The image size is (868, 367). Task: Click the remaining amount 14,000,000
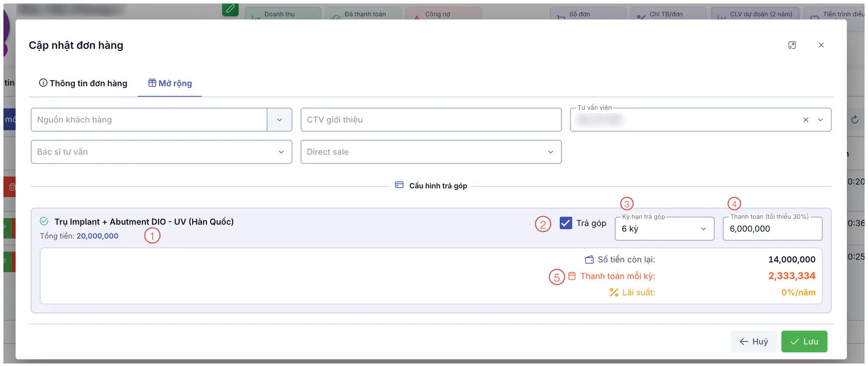792,260
